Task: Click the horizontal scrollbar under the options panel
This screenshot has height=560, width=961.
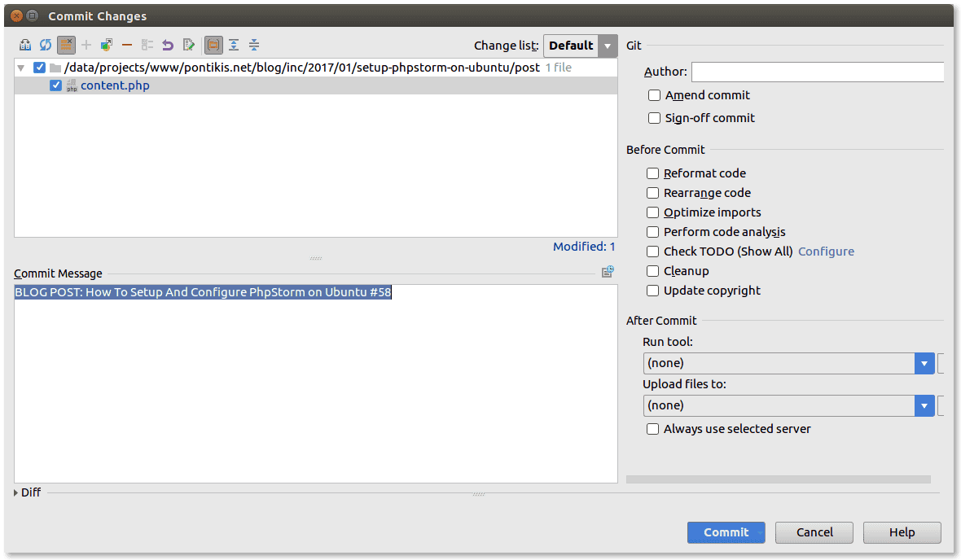Action: [779, 479]
